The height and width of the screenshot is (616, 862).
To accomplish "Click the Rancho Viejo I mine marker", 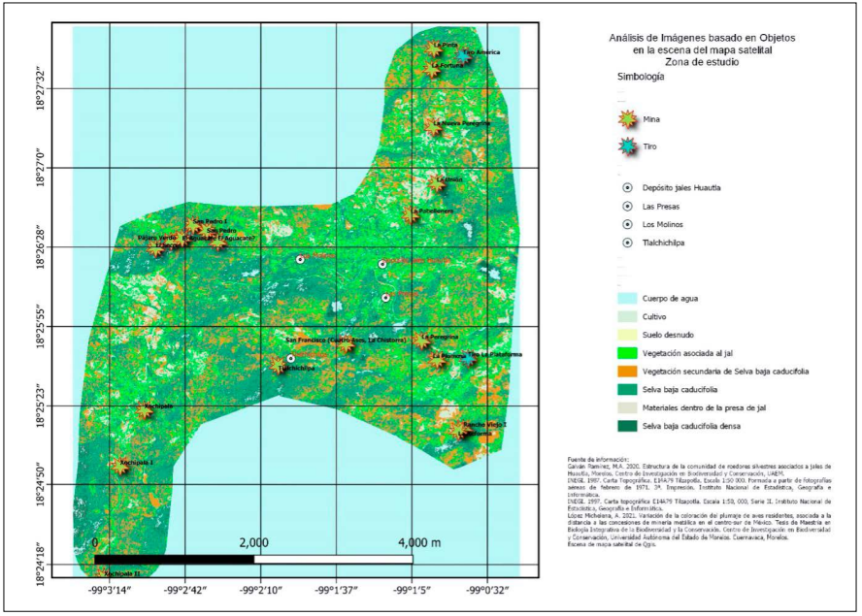I will pos(457,429).
